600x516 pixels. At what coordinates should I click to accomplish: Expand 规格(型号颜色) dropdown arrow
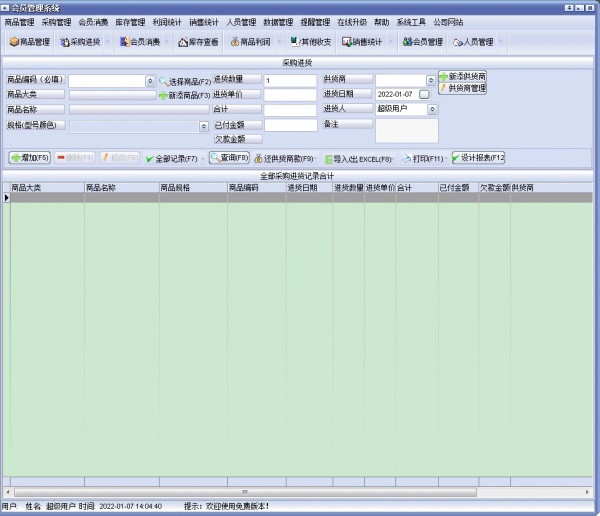(x=204, y=126)
